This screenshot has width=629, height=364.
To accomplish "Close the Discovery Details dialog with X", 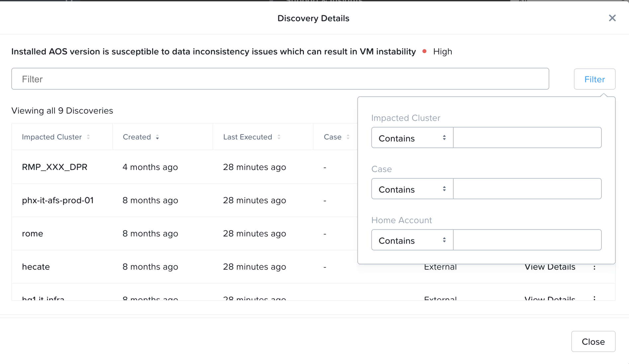I will [x=612, y=18].
